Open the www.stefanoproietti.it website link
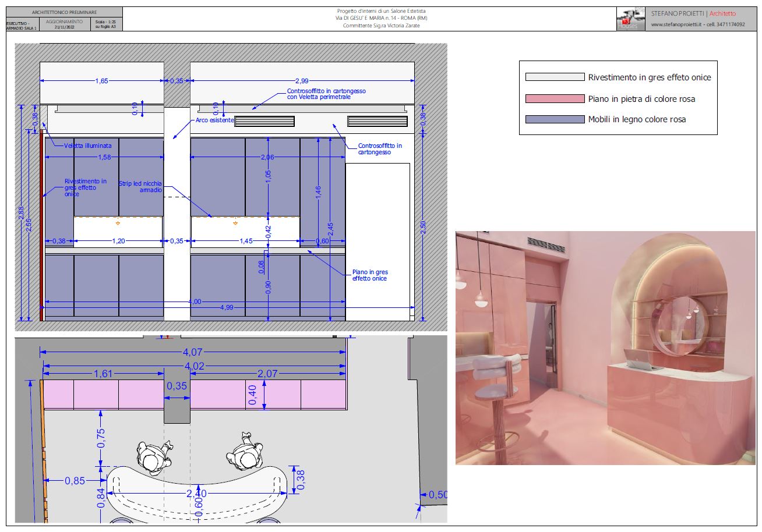This screenshot has width=762, height=532. 676,24
